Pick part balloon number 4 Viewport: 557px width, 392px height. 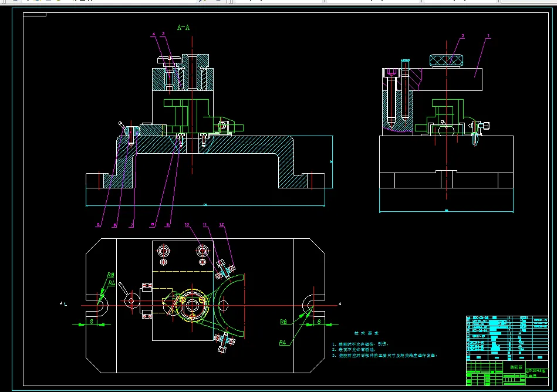coord(154,34)
